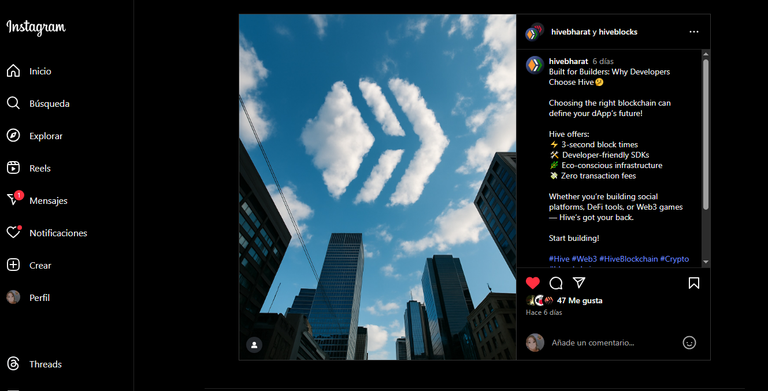Click caption scrollbar down arrow
Image resolution: width=768 pixels, height=391 pixels.
[x=706, y=262]
